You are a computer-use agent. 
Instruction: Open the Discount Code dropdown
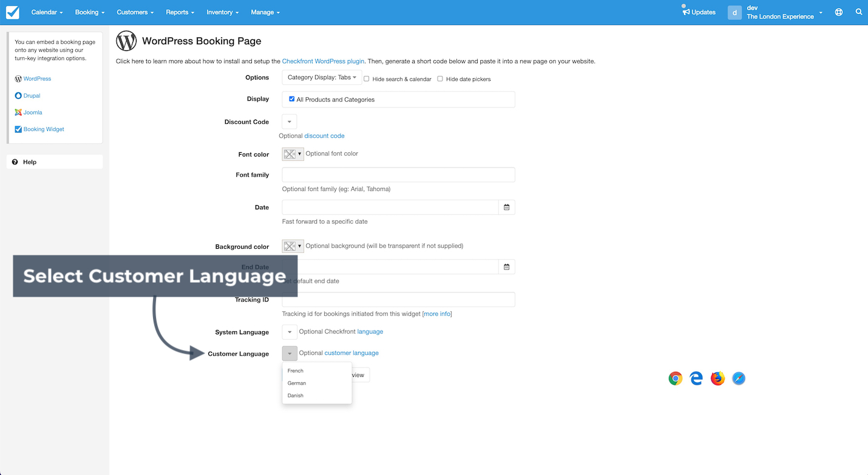(290, 122)
